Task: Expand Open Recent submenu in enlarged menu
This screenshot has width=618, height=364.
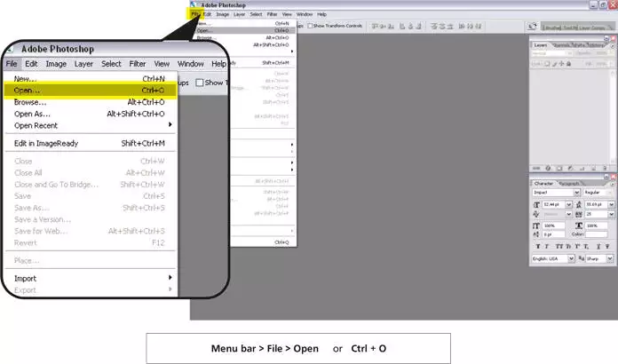Action: coord(91,126)
